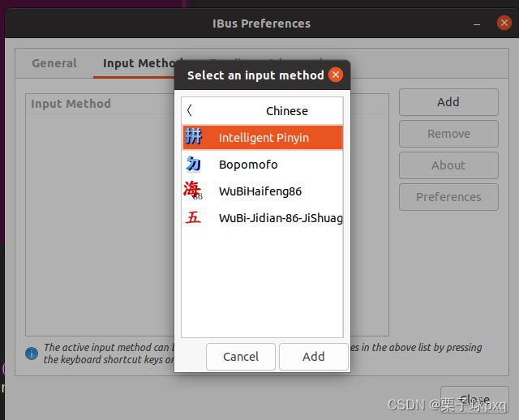Choose WuBi-Jidian-86-JiShuag entry

pos(262,218)
